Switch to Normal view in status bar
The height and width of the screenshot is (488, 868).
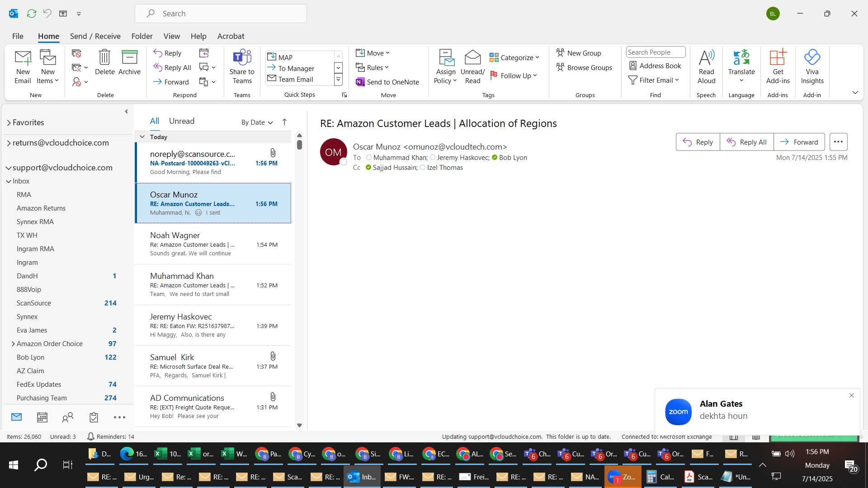[x=734, y=437]
